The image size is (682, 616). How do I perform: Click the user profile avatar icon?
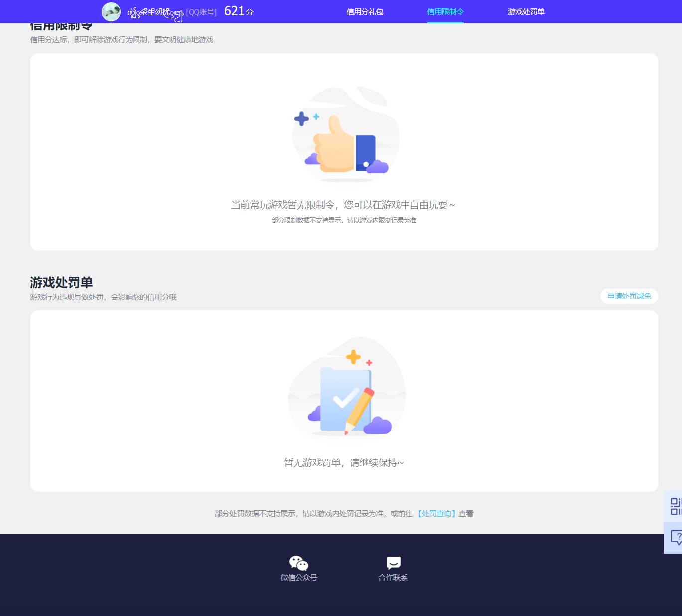coord(111,12)
